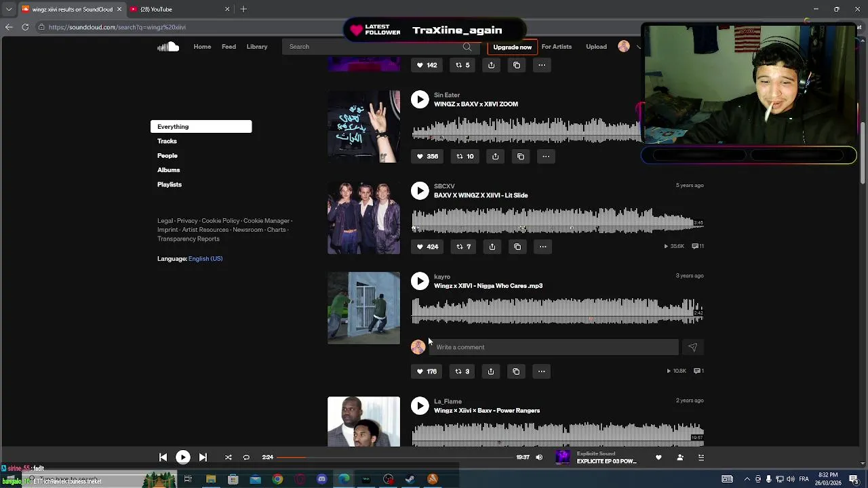Share the Lit Slide track by SBCXV

(x=492, y=247)
